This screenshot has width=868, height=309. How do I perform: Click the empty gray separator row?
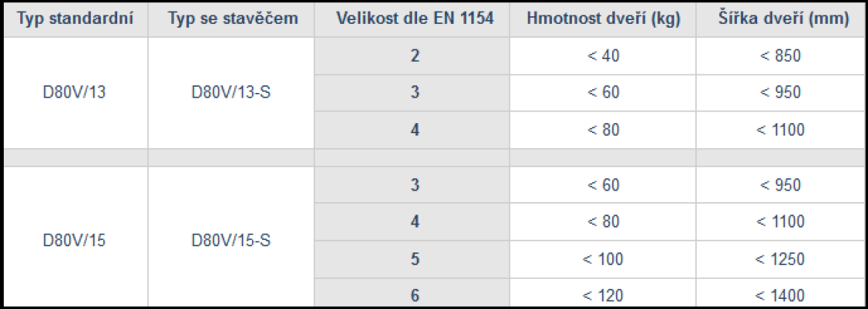[x=433, y=157]
